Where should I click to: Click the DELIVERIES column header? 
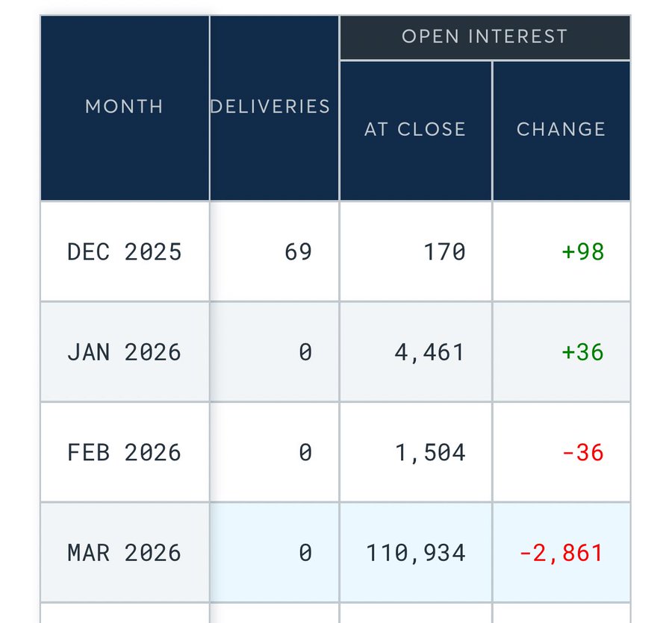(270, 107)
